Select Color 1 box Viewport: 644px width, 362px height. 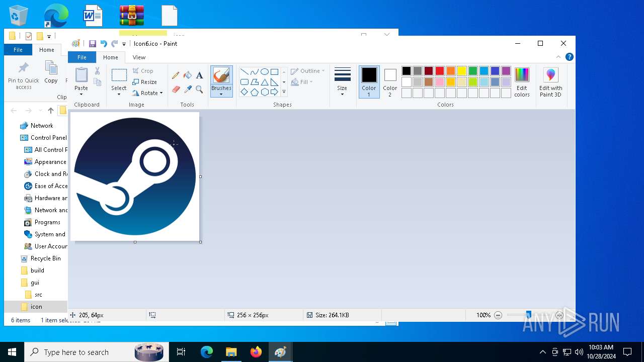[x=369, y=82]
